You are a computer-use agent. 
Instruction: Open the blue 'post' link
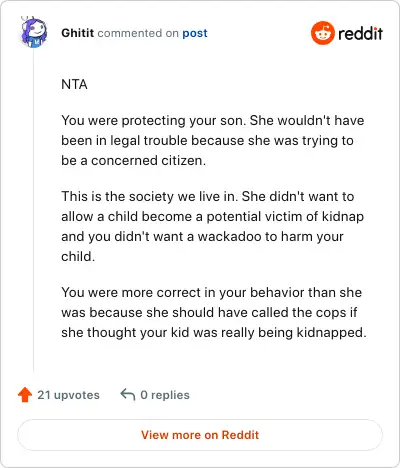[195, 33]
